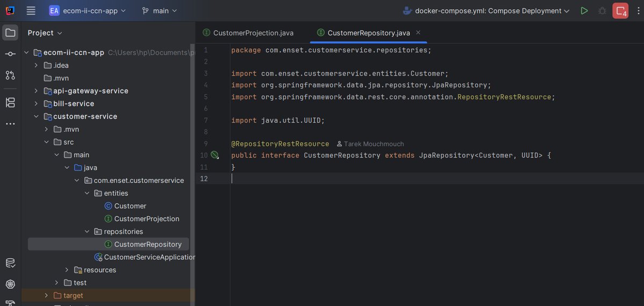Expand the api-gateway-service folder

[x=36, y=91]
